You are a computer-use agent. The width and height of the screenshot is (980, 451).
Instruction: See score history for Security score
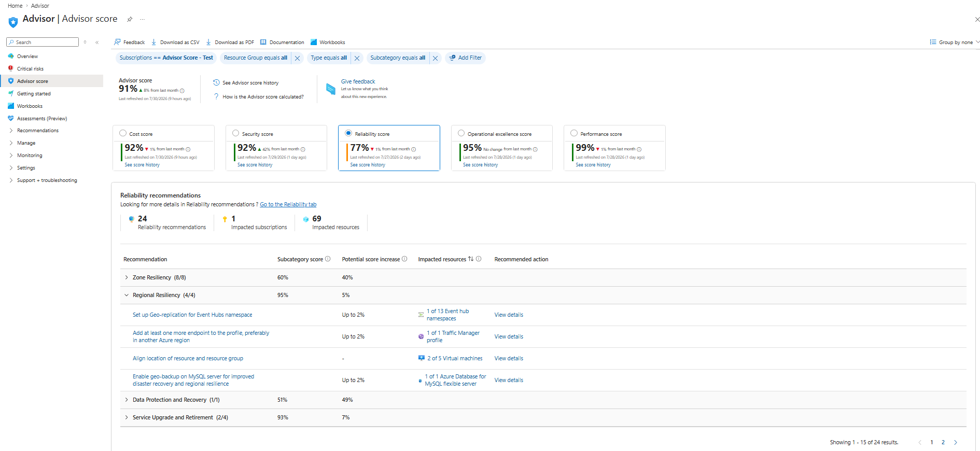click(x=255, y=165)
